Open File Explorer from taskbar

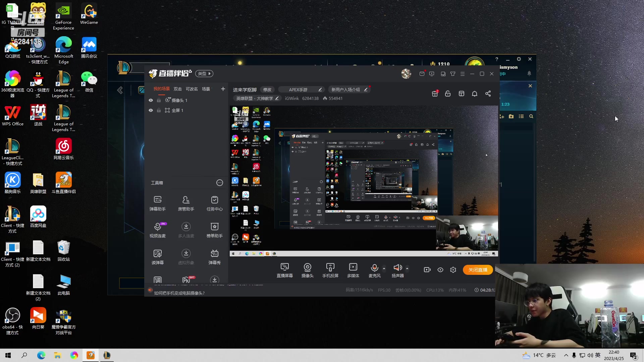[x=57, y=355]
